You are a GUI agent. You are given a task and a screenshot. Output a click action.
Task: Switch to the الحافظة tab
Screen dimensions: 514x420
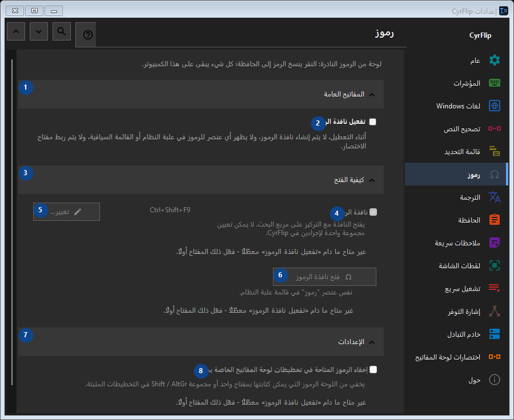tap(457, 220)
